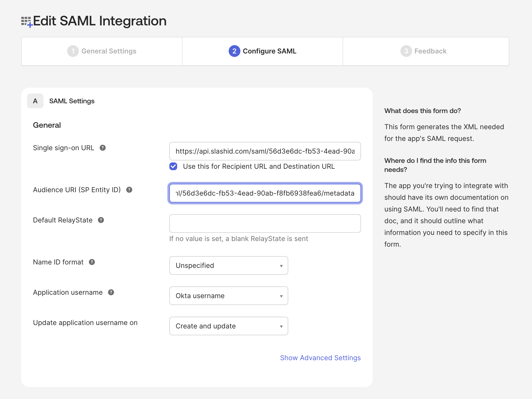This screenshot has height=399, width=532.
Task: Click the A badge next to SAML Settings
Action: pos(35,101)
